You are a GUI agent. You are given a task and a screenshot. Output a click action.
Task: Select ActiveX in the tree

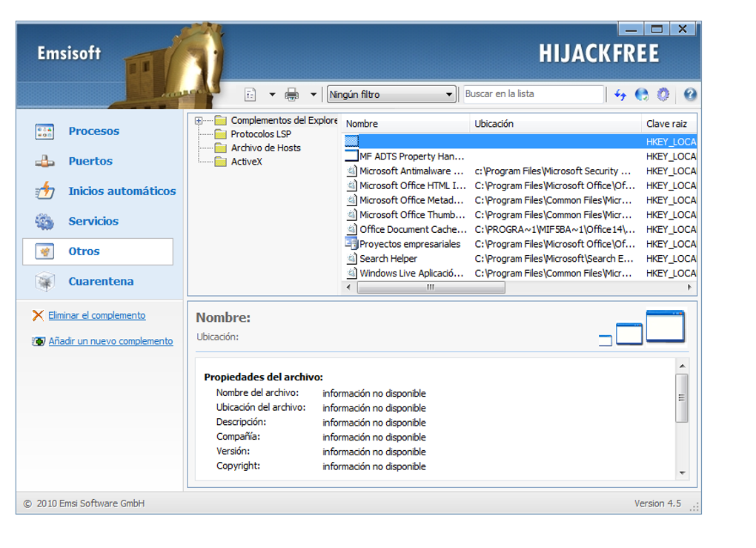pyautogui.click(x=246, y=162)
